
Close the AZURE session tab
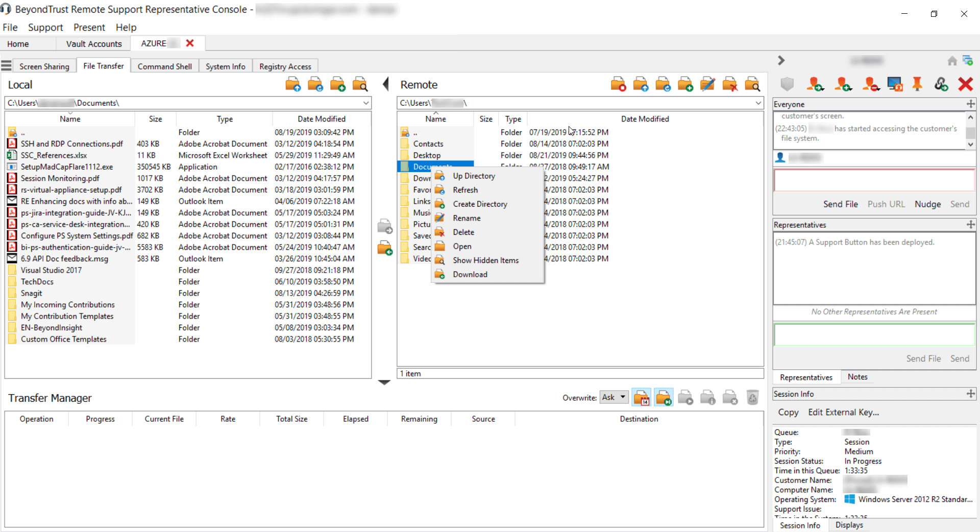tap(190, 43)
